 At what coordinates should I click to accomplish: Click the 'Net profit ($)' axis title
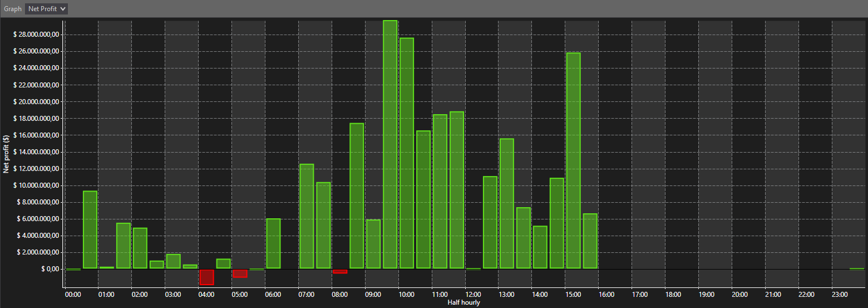click(6, 154)
